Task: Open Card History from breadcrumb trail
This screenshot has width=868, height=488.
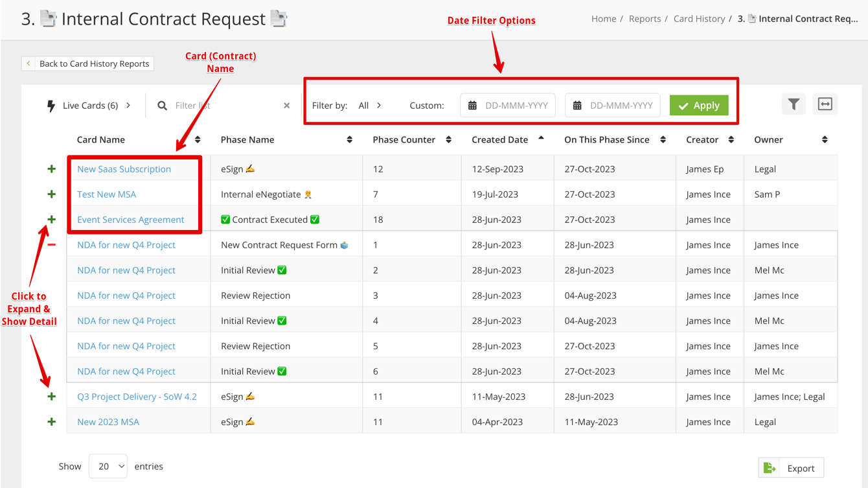Action: tap(699, 19)
